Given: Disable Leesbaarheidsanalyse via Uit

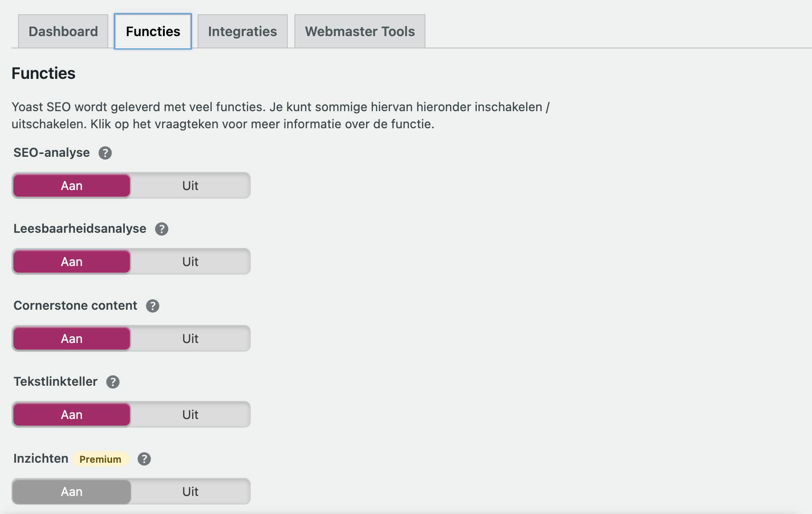Looking at the screenshot, I should pos(190,262).
